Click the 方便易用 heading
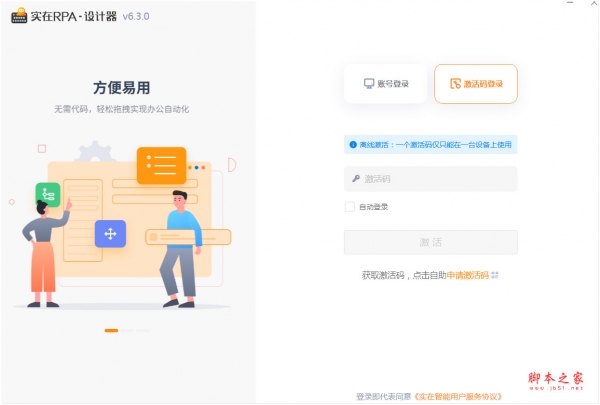This screenshot has height=405, width=600. [122, 88]
